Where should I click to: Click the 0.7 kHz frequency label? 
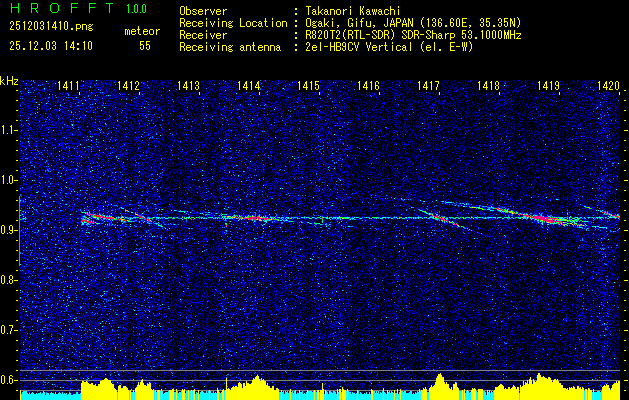pos(8,330)
